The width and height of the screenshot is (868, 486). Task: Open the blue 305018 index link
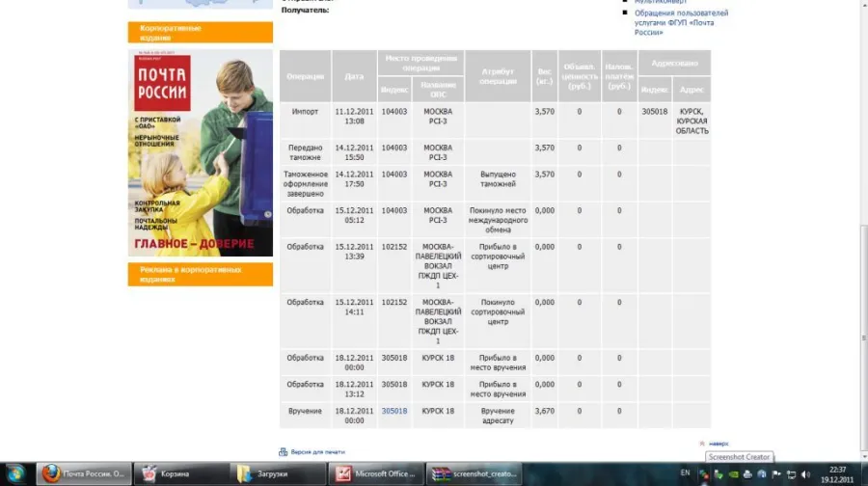[x=394, y=412]
